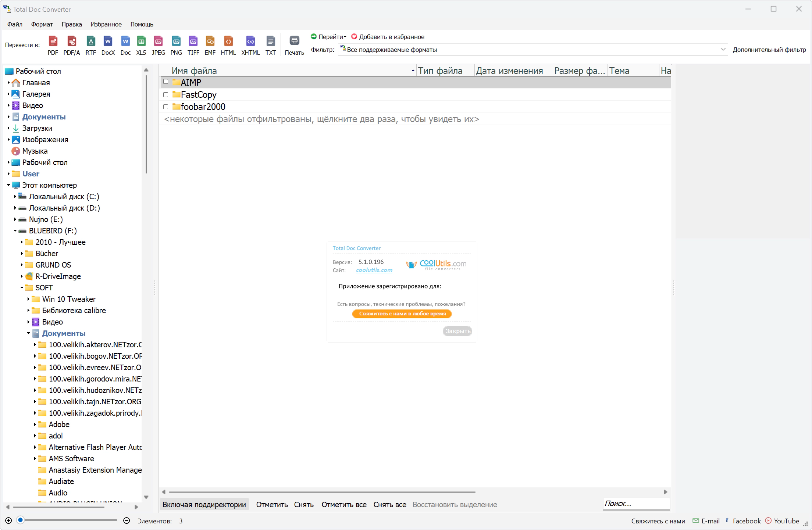This screenshot has width=812, height=530.
Task: Click Отметить все button
Action: point(344,505)
